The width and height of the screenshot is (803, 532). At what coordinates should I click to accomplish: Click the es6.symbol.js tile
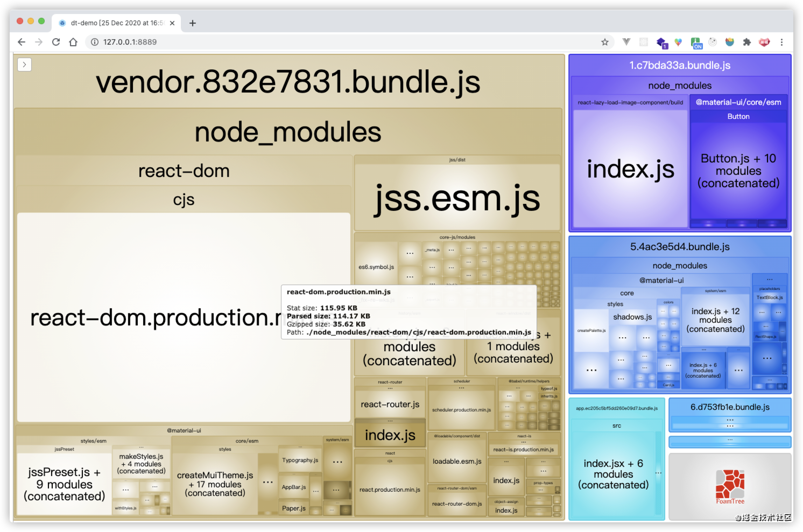coord(376,267)
